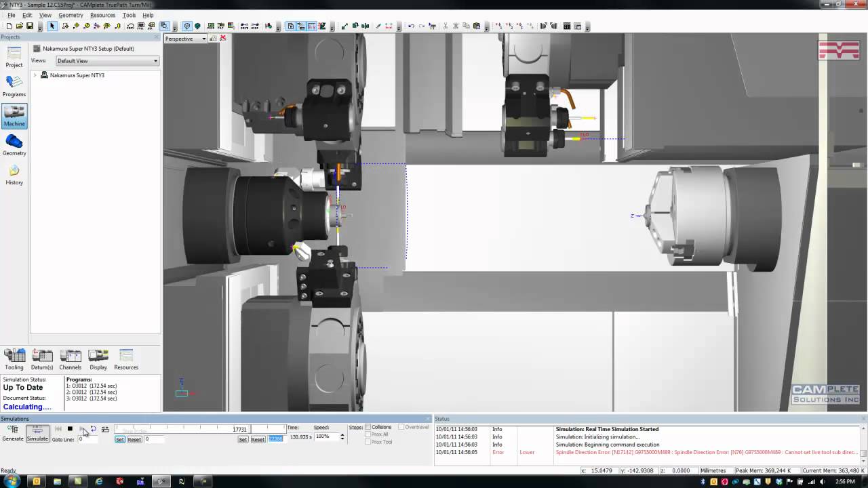Click the Open file folder icon
The height and width of the screenshot is (488, 868).
pos(20,26)
